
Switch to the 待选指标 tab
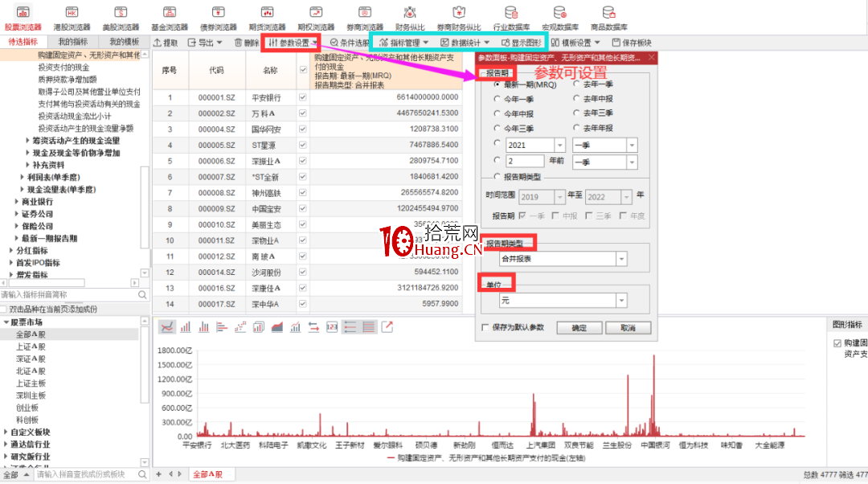[23, 42]
